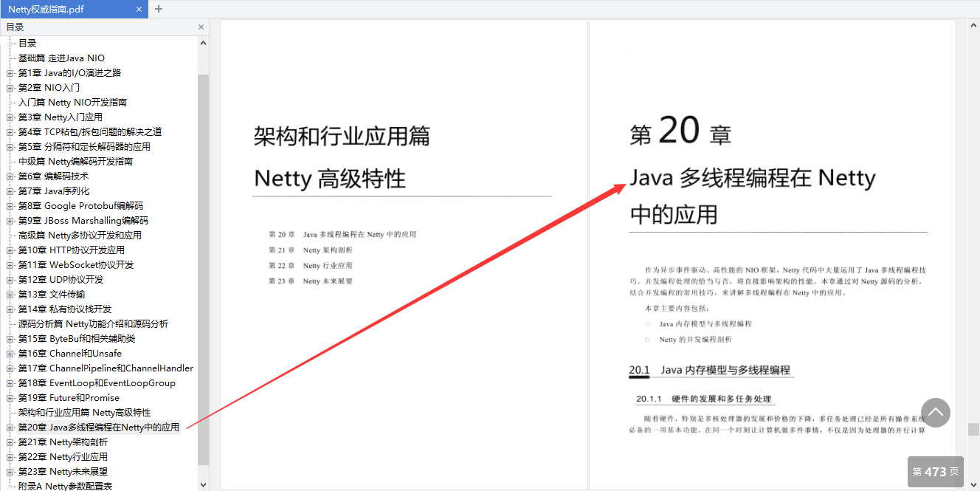Go to 架构和行业应用篇 Netty高级特性 entry
Viewport: 980px width, 491px height.
tap(84, 413)
